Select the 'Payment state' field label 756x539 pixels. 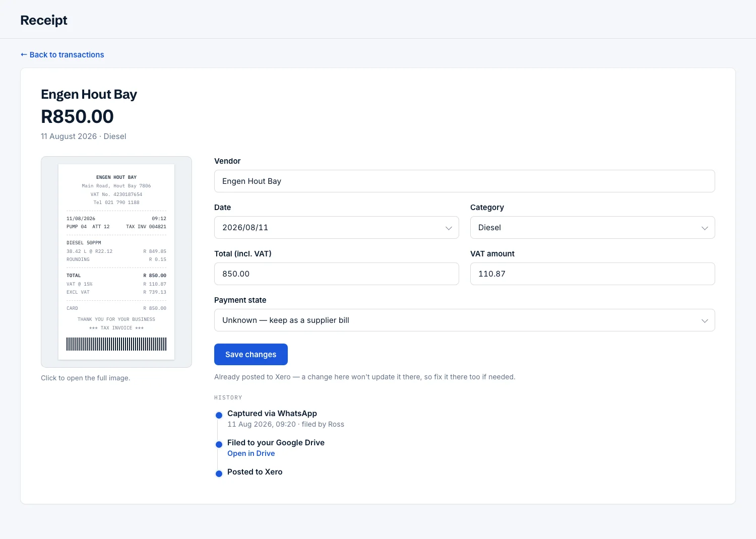point(240,300)
